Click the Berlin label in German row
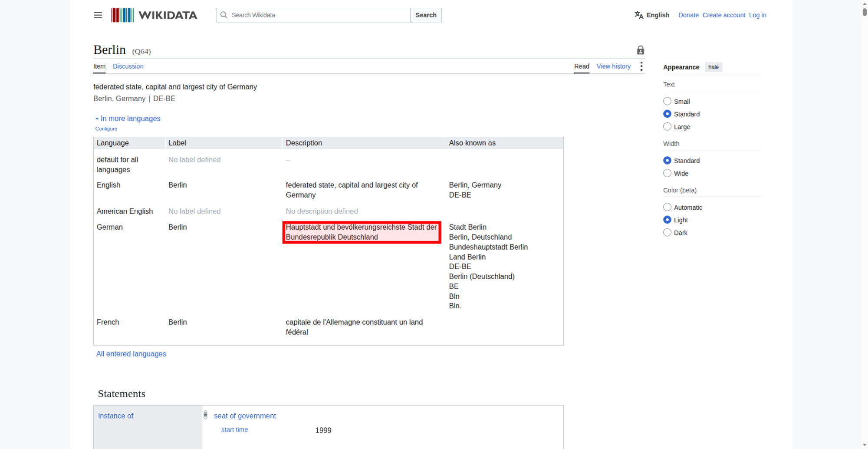 pyautogui.click(x=178, y=227)
